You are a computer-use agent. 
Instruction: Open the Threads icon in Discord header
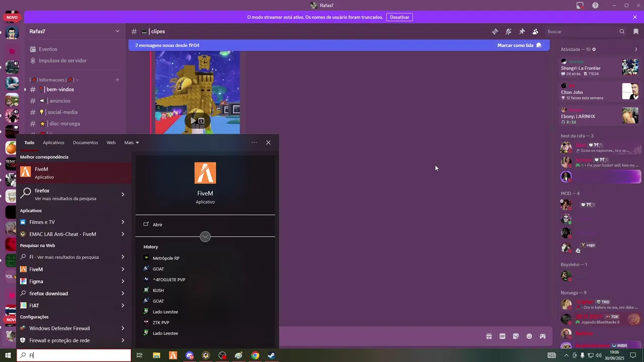tap(495, 31)
